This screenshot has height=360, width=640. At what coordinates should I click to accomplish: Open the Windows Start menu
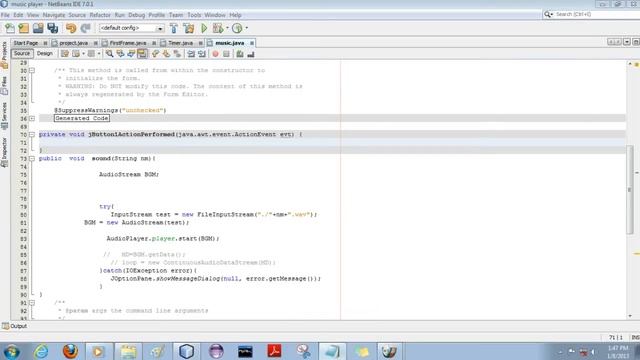pyautogui.click(x=11, y=351)
